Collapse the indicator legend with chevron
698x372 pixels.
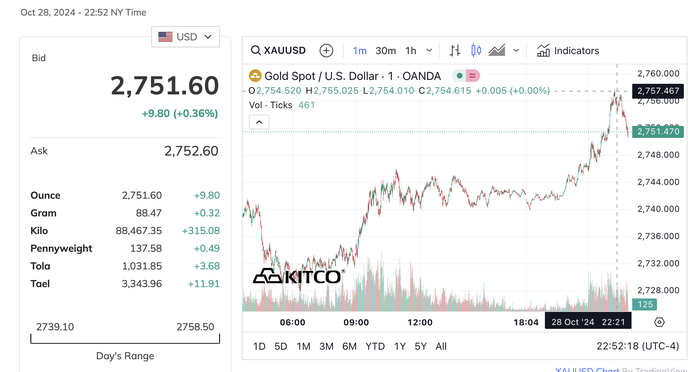pos(259,122)
